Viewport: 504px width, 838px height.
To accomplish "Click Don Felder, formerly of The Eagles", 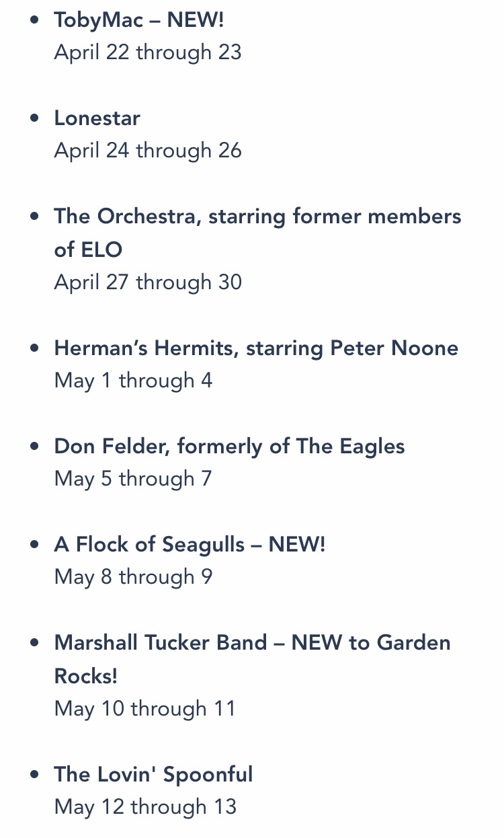I will coord(229,447).
